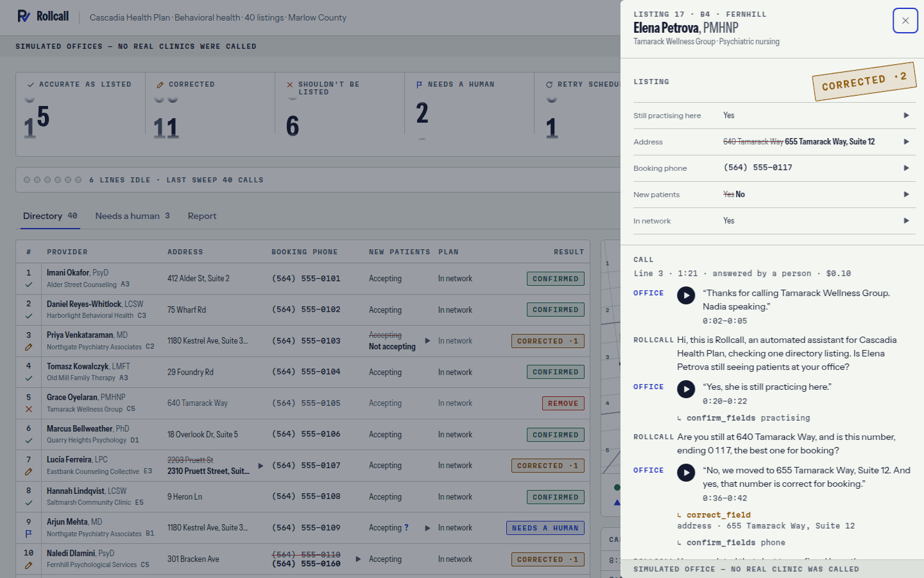Select provider Tomasz Kowalczyk, LMFT
924x578 pixels.
pyautogui.click(x=89, y=366)
